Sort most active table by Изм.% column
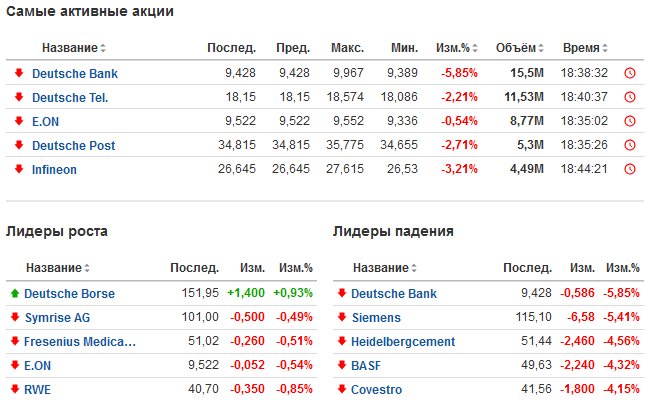 point(457,48)
